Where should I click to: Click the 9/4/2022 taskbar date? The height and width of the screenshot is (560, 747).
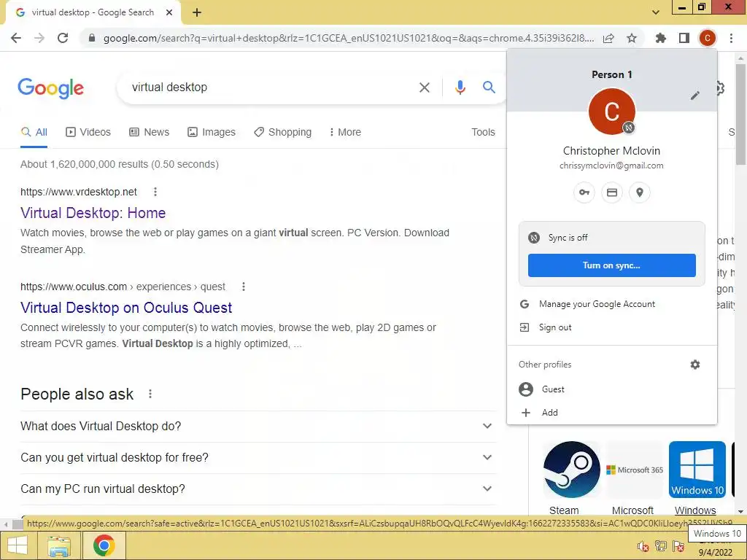click(x=715, y=553)
